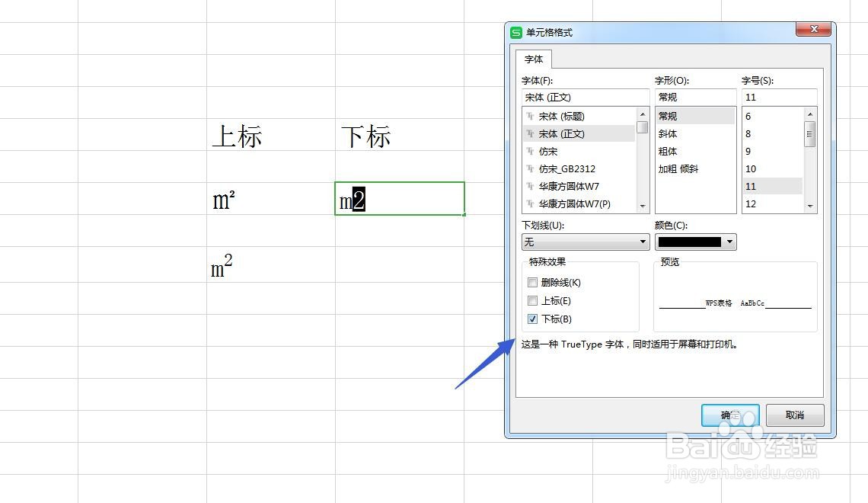Select 常规 style in the style list
This screenshot has width=868, height=503.
pyautogui.click(x=695, y=117)
